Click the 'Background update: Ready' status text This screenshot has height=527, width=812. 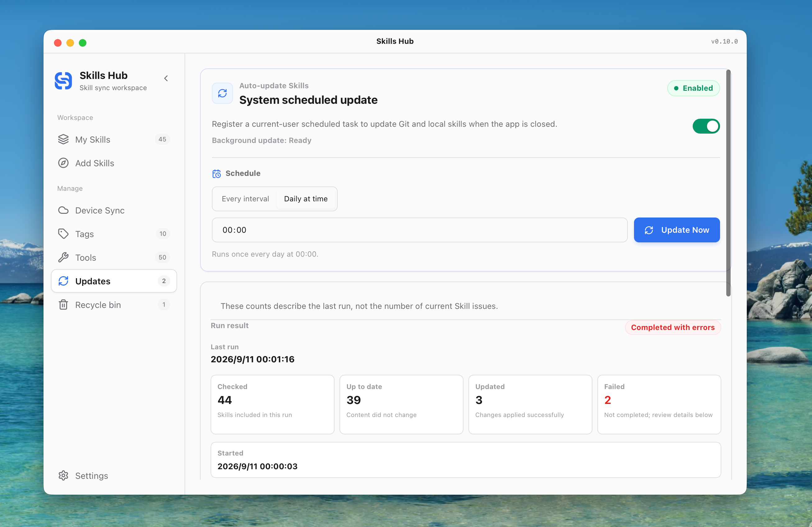click(262, 140)
